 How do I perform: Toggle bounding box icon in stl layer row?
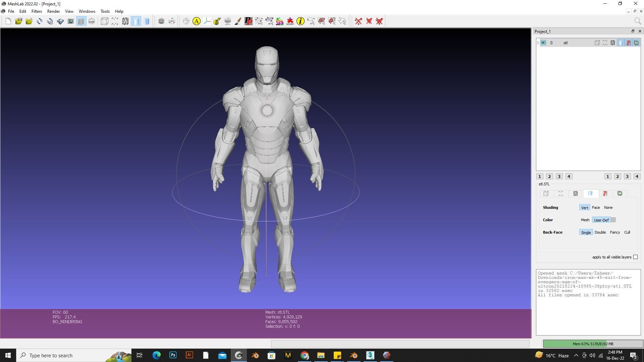pyautogui.click(x=597, y=43)
